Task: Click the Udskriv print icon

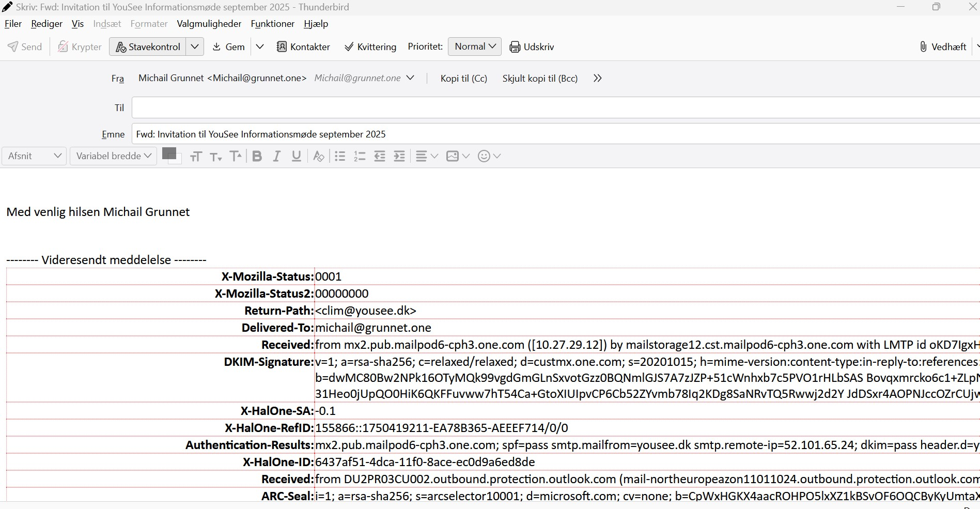Action: [x=515, y=47]
